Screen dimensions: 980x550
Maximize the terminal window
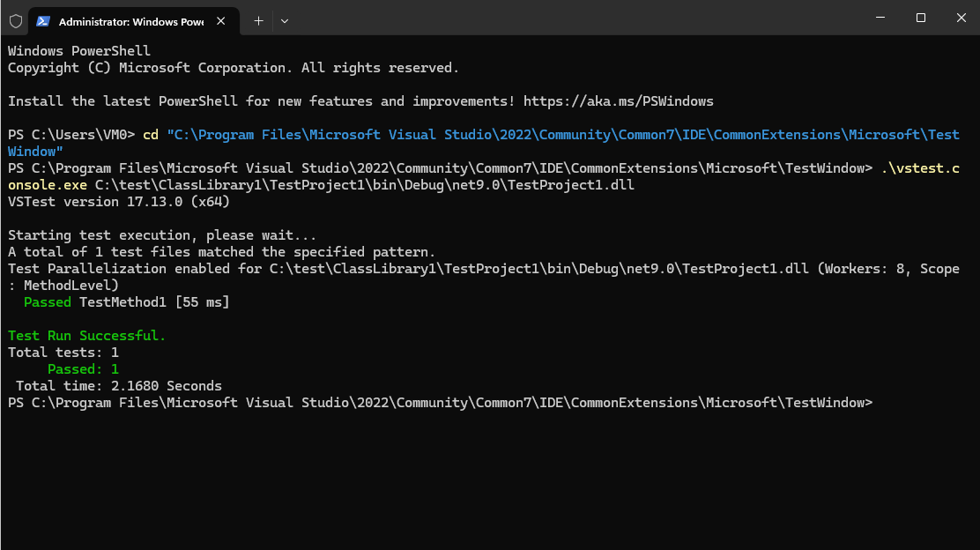(921, 18)
